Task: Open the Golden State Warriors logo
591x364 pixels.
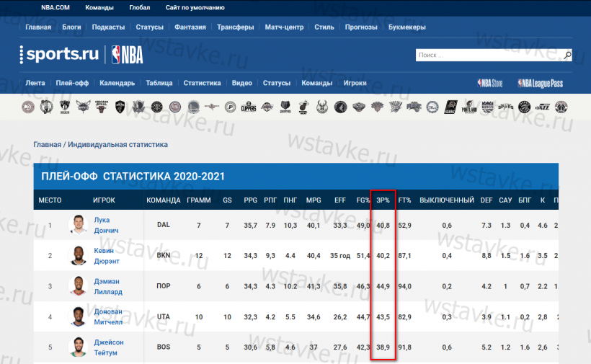Action: (194, 107)
